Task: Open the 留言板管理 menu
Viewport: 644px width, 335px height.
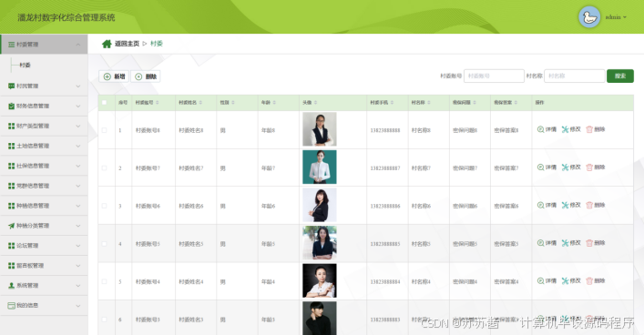Action: (44, 266)
